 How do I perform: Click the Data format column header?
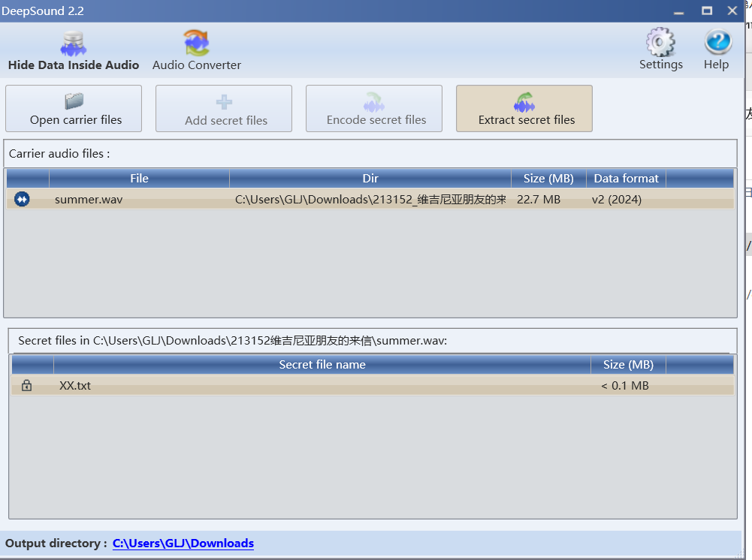click(x=626, y=178)
